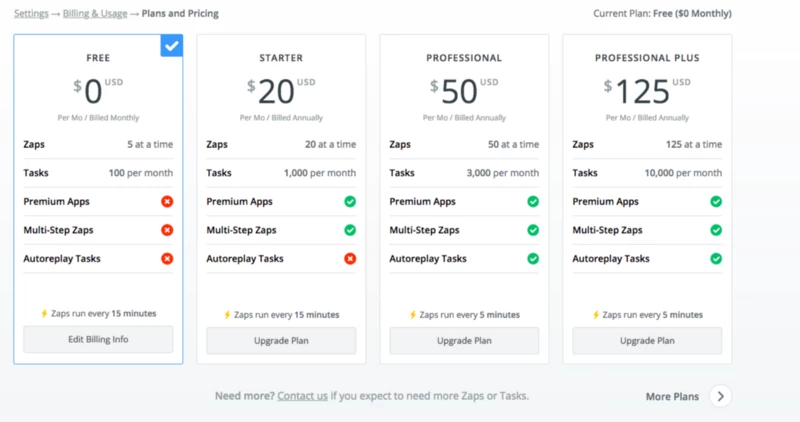Expand more plans with the right chevron
The height and width of the screenshot is (422, 800).
[720, 396]
